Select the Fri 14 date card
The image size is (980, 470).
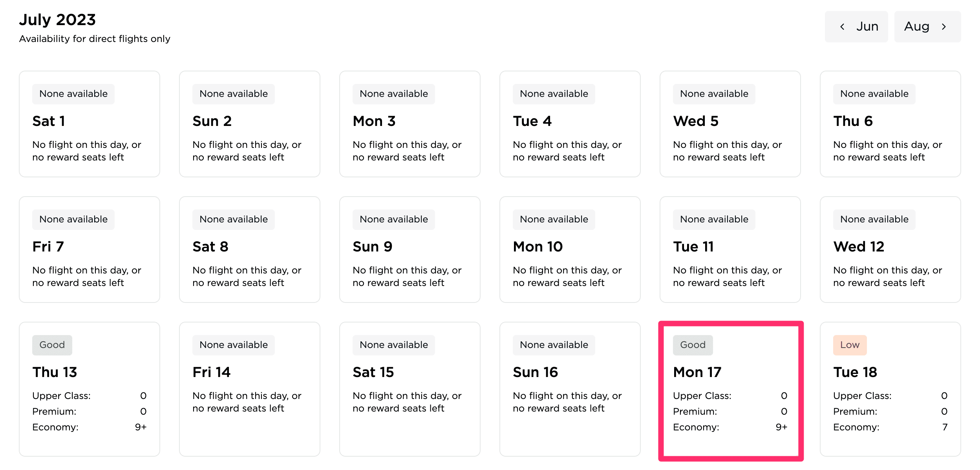(x=250, y=389)
